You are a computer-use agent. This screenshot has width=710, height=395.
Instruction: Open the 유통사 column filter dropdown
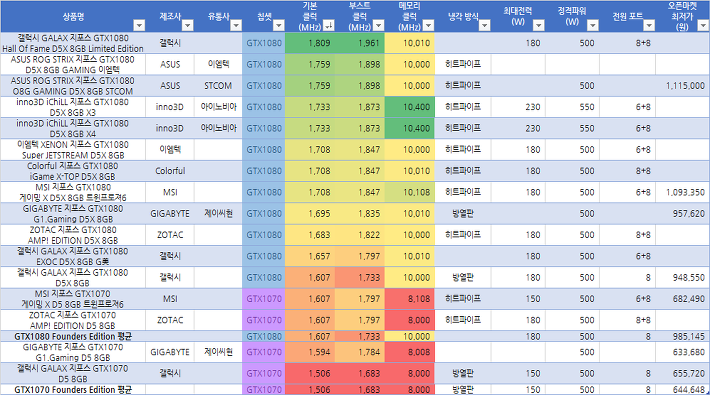(235, 25)
